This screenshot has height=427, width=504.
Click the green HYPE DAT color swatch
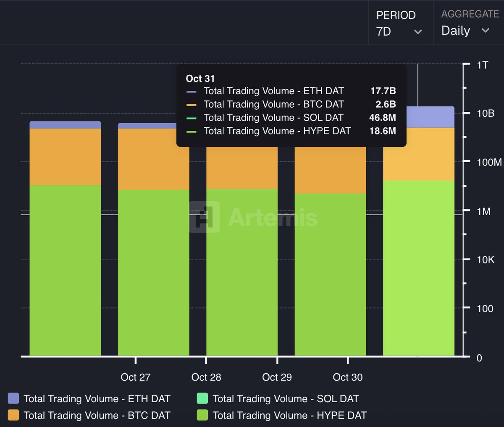click(202, 415)
